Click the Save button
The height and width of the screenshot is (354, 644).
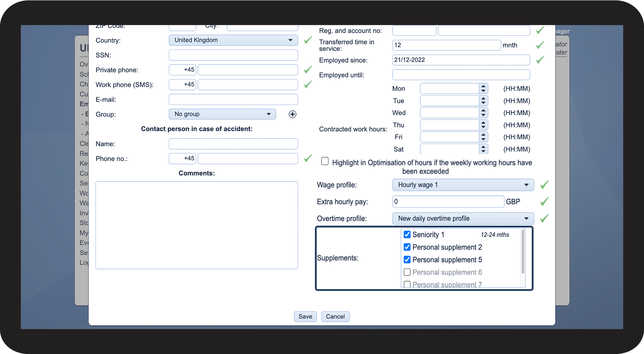305,316
